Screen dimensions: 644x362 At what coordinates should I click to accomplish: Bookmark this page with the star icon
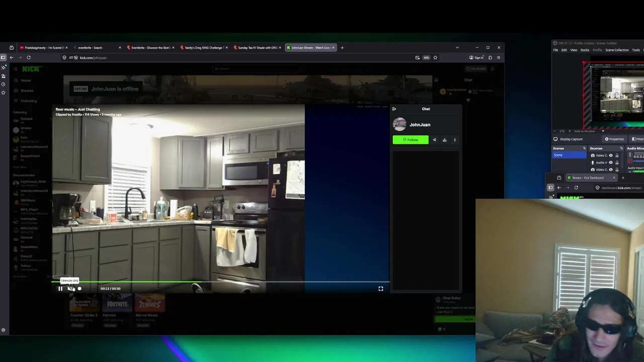tap(435, 58)
